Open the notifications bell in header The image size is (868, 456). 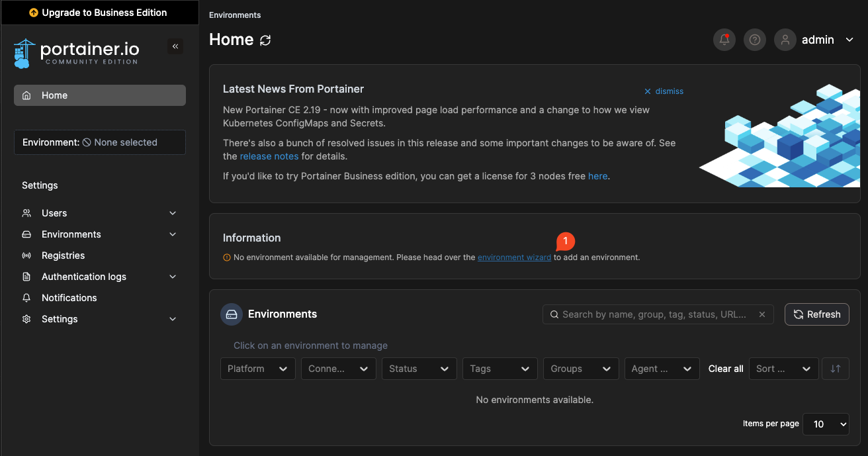[x=724, y=40]
